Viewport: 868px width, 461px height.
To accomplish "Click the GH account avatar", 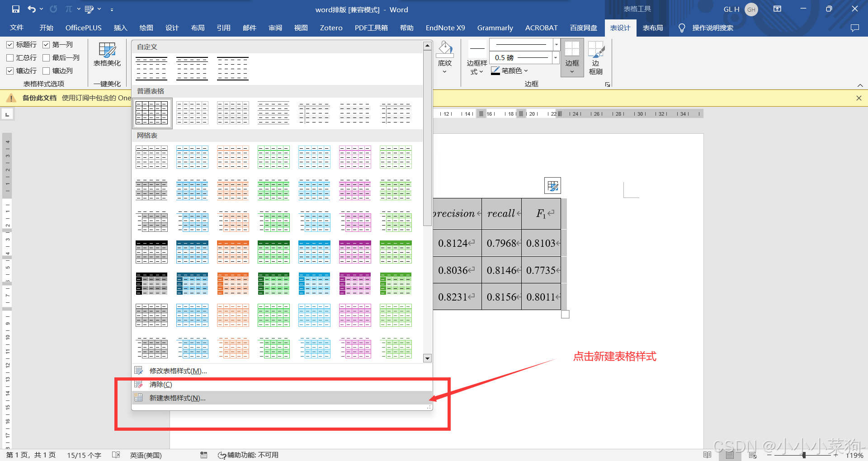I will tap(751, 9).
